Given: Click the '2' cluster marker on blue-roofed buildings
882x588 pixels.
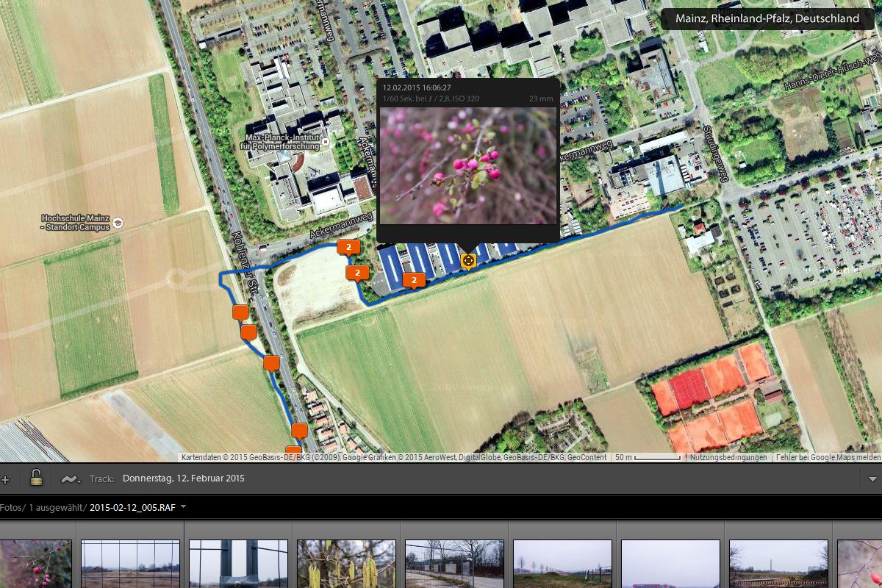Looking at the screenshot, I should pos(415,280).
